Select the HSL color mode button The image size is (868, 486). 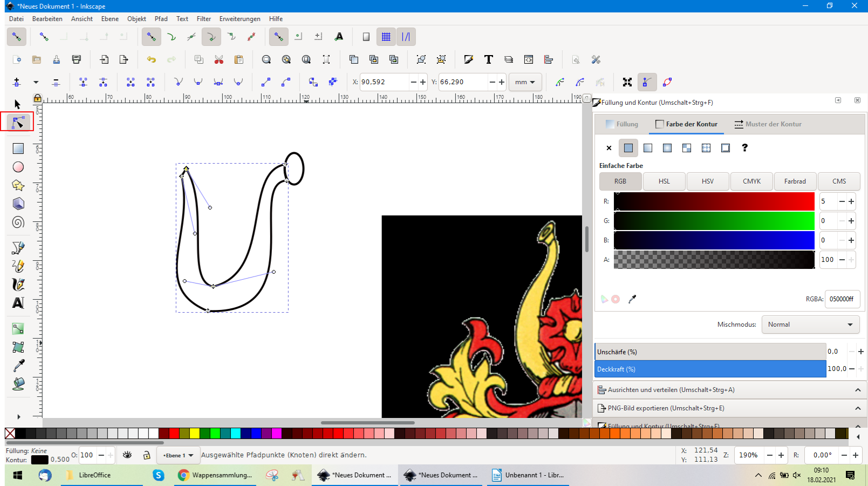coord(664,181)
